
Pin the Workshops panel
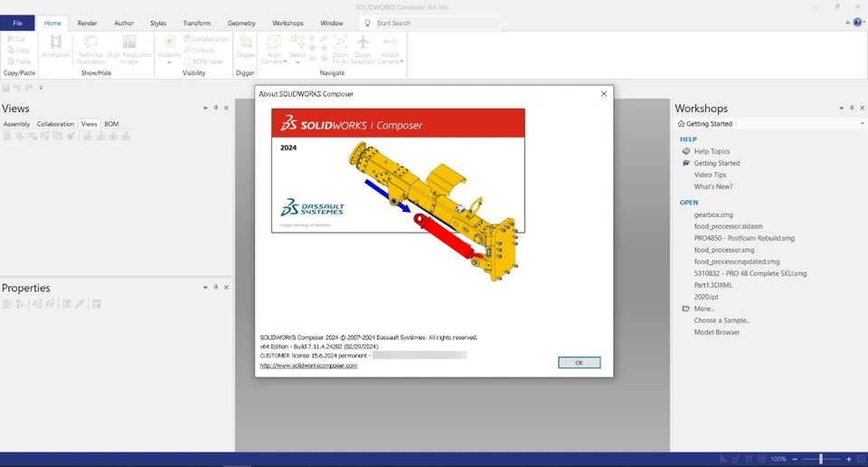[852, 108]
